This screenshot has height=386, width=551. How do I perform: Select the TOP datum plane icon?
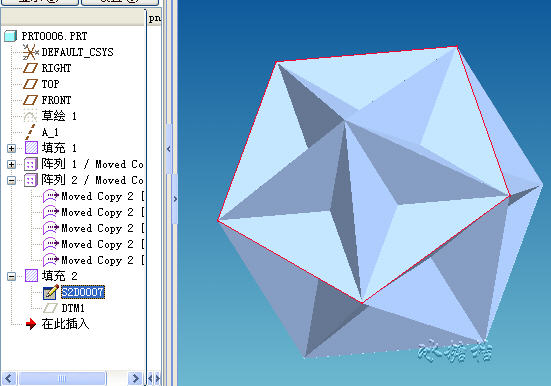click(30, 84)
